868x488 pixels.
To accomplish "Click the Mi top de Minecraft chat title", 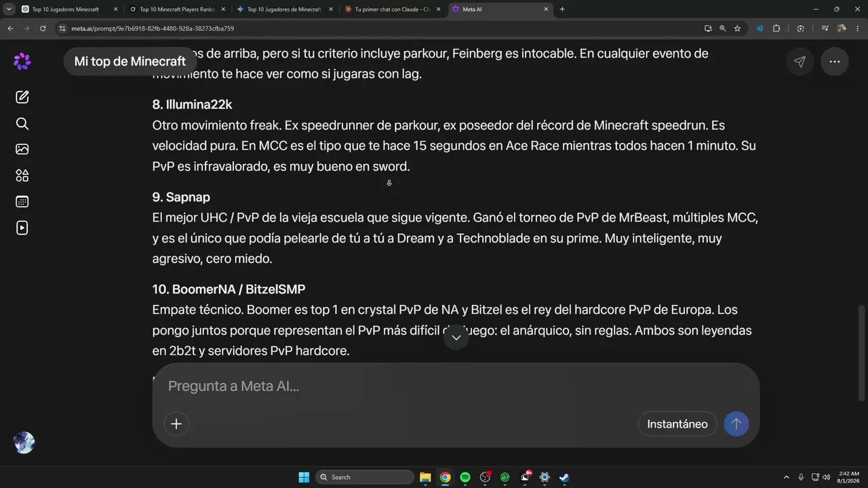I will pos(130,61).
